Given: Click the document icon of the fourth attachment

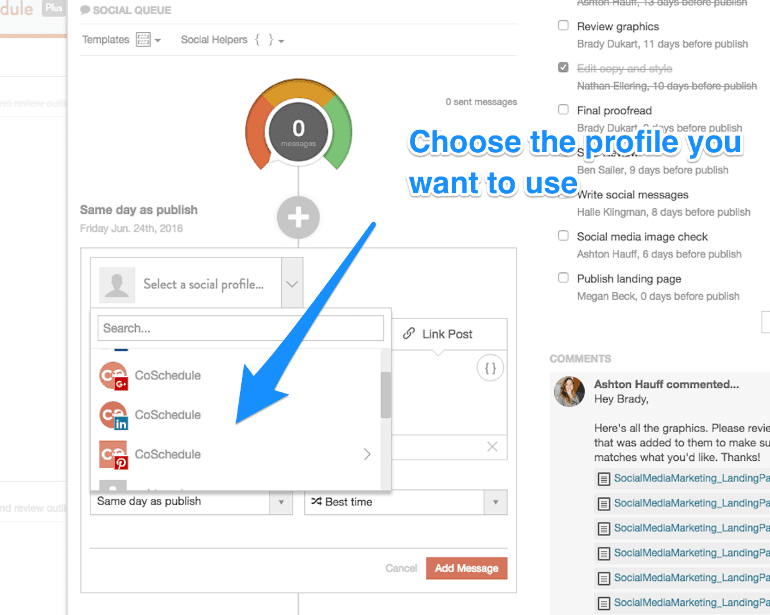Looking at the screenshot, I should point(604,554).
